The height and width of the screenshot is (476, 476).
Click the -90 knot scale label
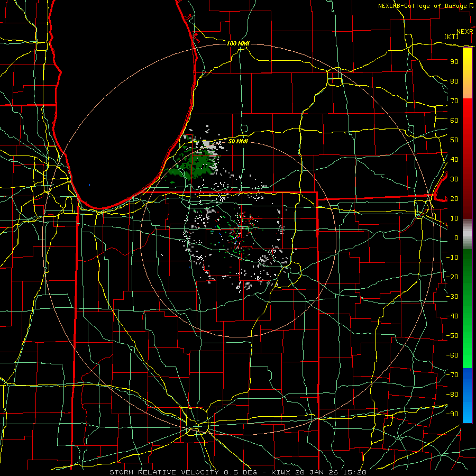click(x=452, y=414)
